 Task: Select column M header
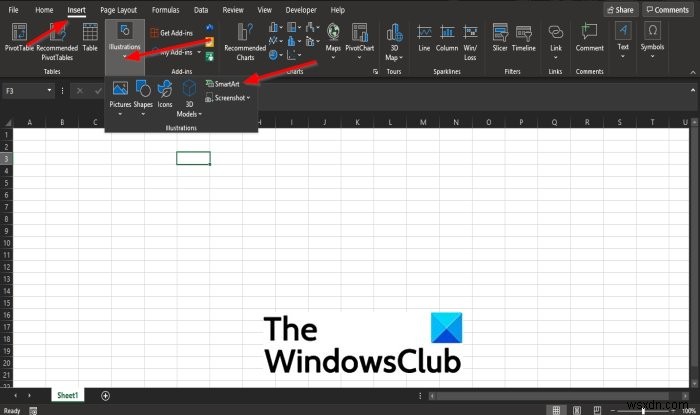423,122
